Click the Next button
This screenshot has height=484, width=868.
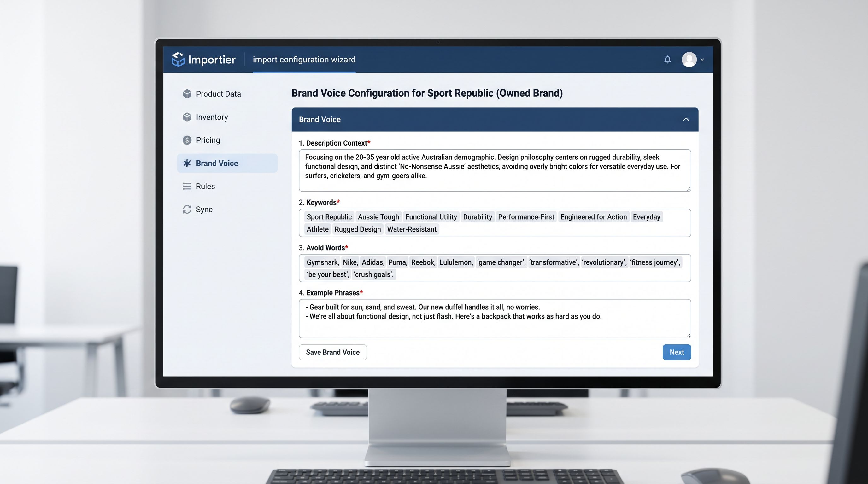[677, 352]
